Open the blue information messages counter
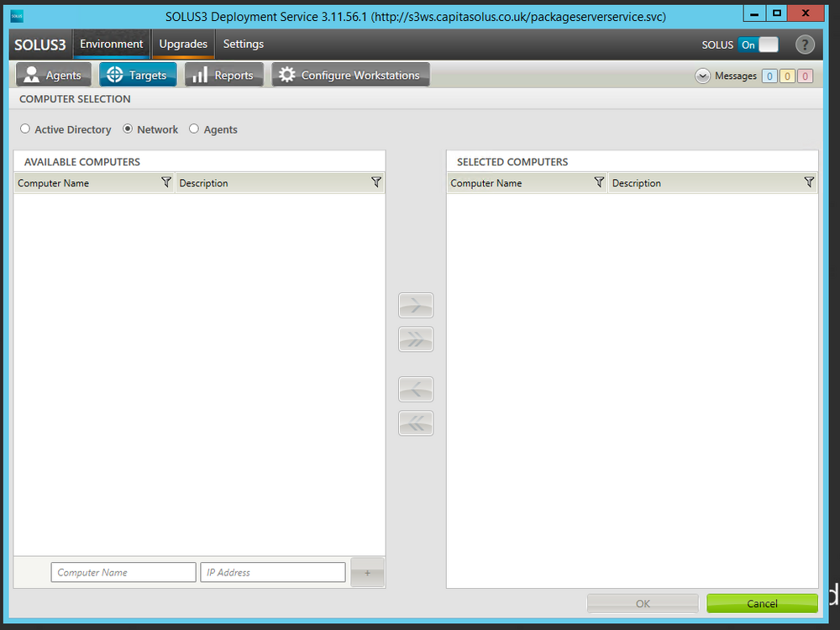 click(769, 76)
